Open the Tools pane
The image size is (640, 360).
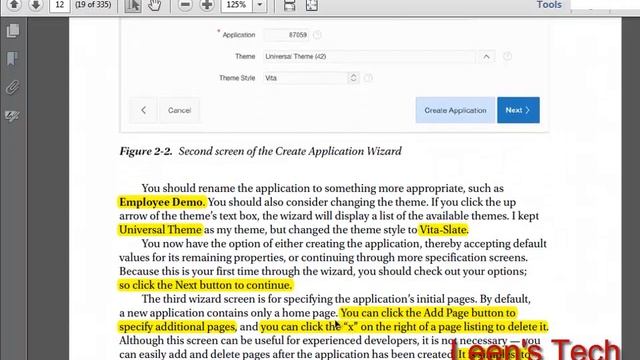[x=549, y=5]
